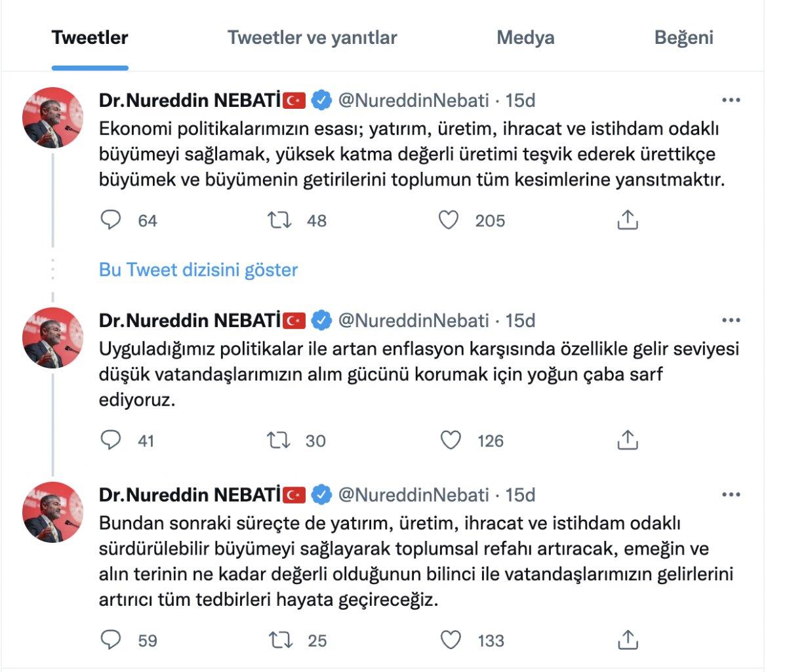Open the reply icon on the second tweet
Image resolution: width=787 pixels, height=672 pixels.
point(110,441)
